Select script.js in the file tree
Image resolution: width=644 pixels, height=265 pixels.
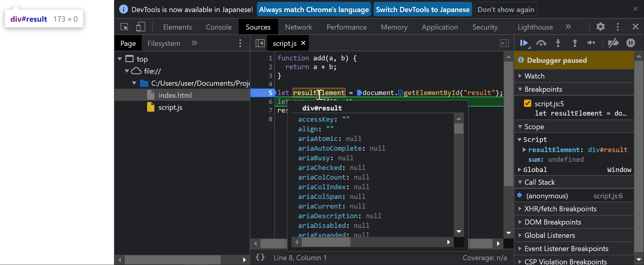pos(170,107)
